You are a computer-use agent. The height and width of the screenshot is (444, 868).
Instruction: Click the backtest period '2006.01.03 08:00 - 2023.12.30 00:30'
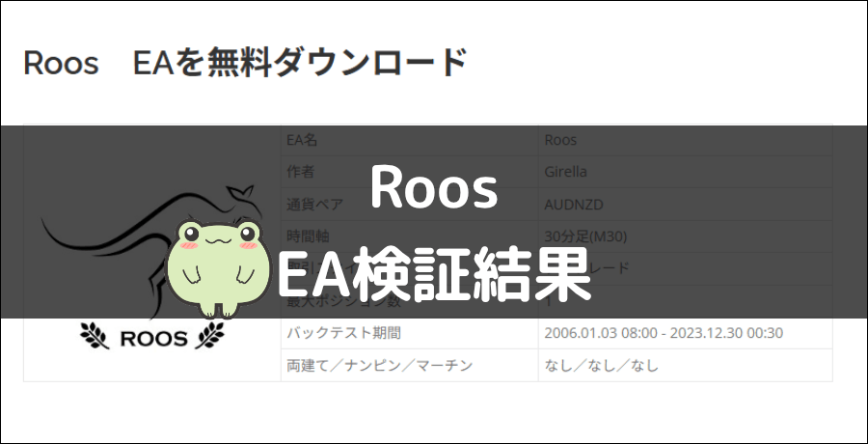pyautogui.click(x=664, y=333)
